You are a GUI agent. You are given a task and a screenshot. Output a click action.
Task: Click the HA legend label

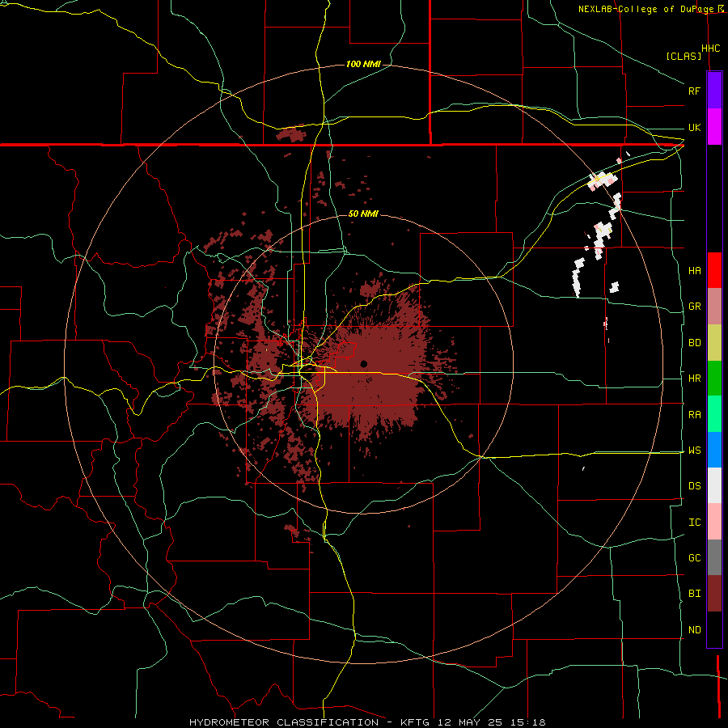(694, 271)
